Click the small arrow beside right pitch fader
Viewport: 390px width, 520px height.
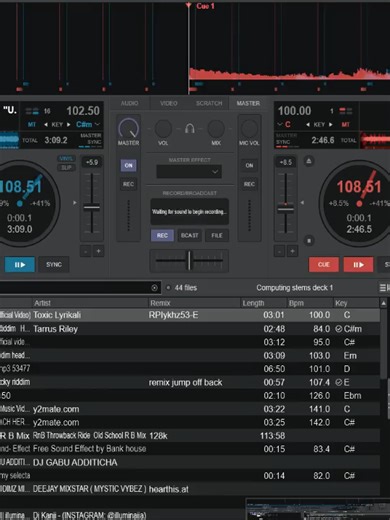click(x=302, y=202)
